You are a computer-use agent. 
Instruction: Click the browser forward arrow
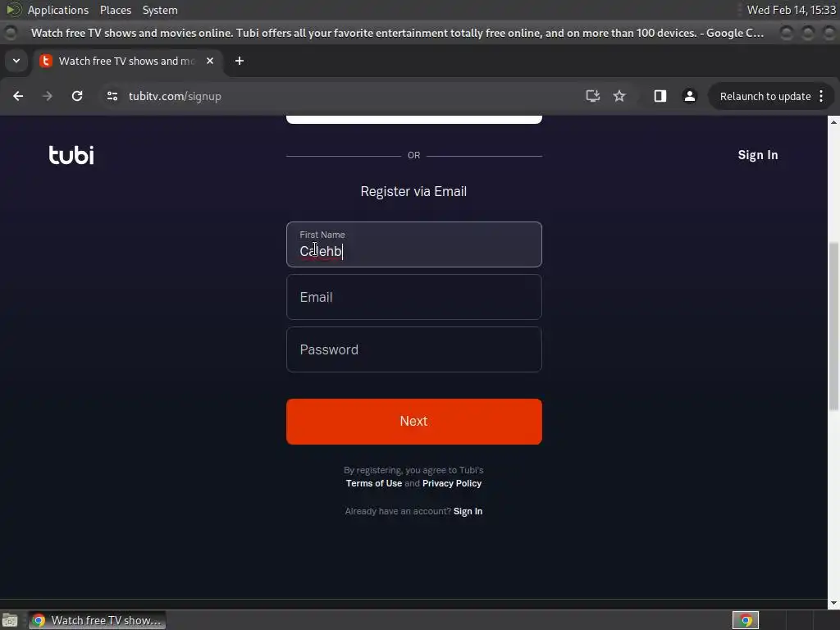pyautogui.click(x=47, y=96)
